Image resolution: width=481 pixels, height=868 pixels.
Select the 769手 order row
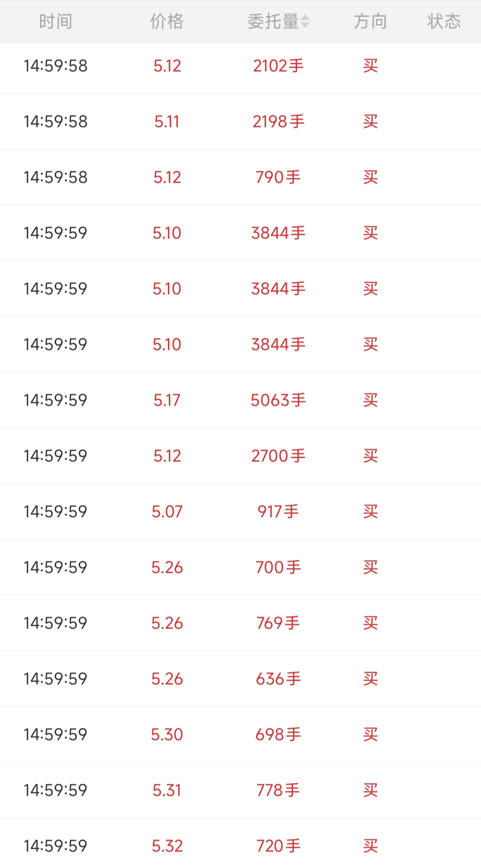tap(240, 623)
